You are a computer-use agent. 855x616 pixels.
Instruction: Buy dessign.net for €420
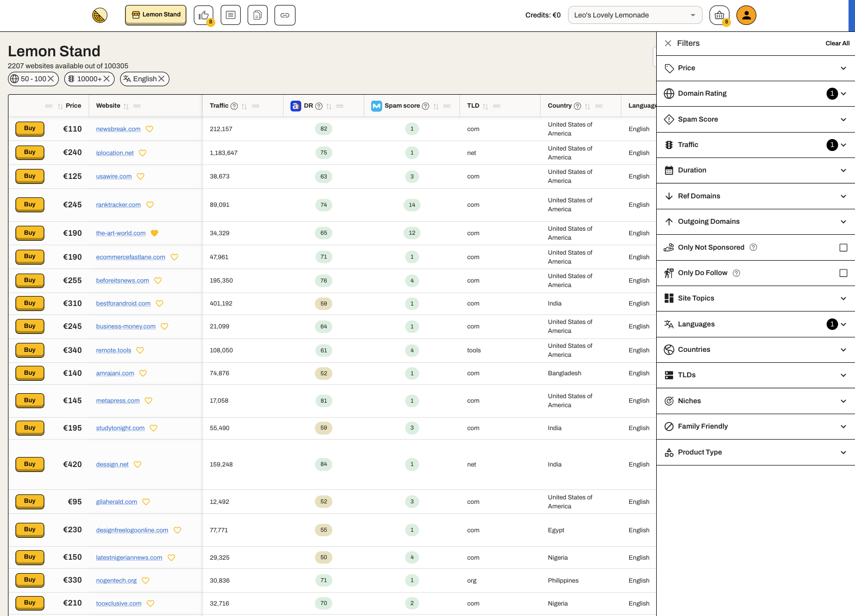click(30, 464)
